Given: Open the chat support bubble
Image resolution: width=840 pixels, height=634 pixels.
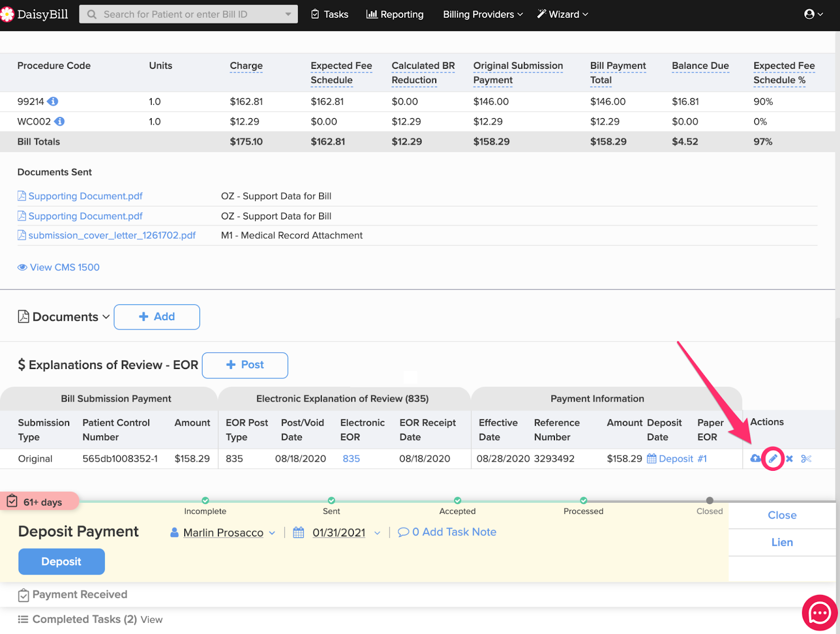Looking at the screenshot, I should (820, 612).
